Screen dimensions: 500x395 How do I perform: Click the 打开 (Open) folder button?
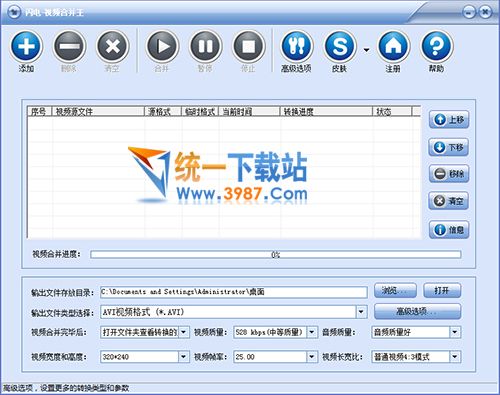442,291
